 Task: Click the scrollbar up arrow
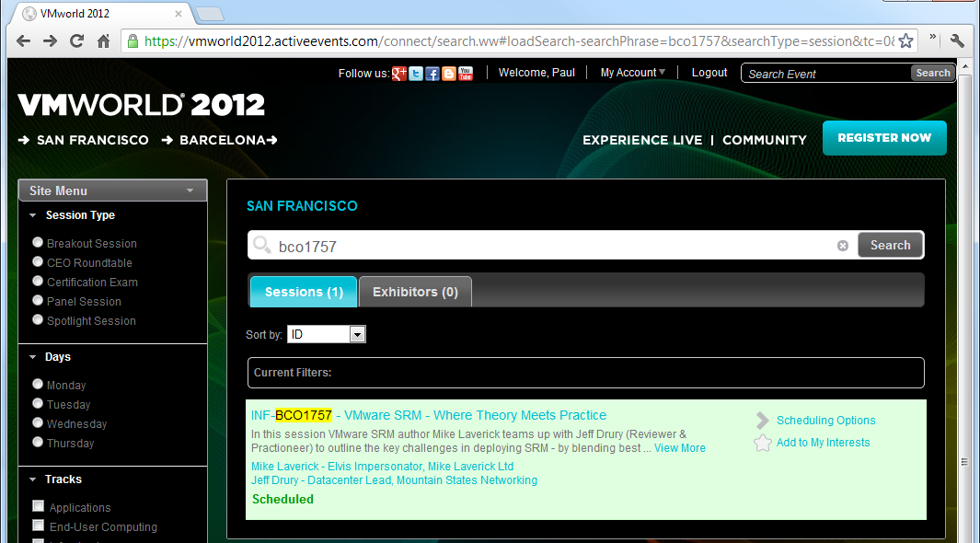click(x=964, y=65)
